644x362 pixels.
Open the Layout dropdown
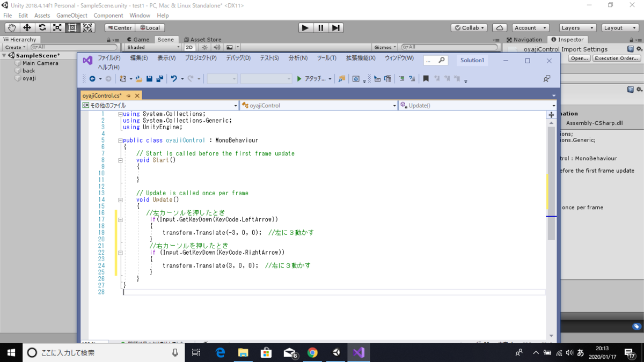(x=619, y=28)
